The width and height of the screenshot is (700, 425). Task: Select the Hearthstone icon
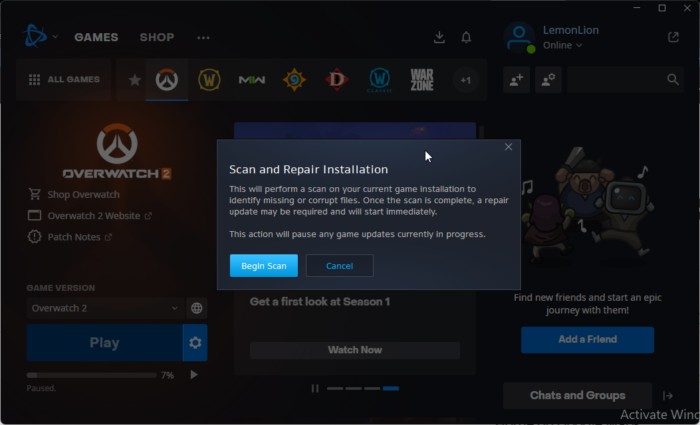click(x=294, y=80)
